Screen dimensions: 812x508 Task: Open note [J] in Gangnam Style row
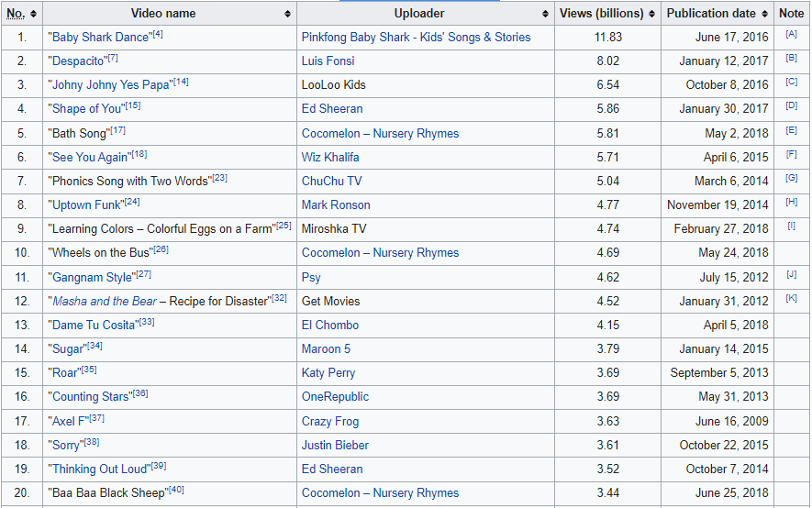791,274
